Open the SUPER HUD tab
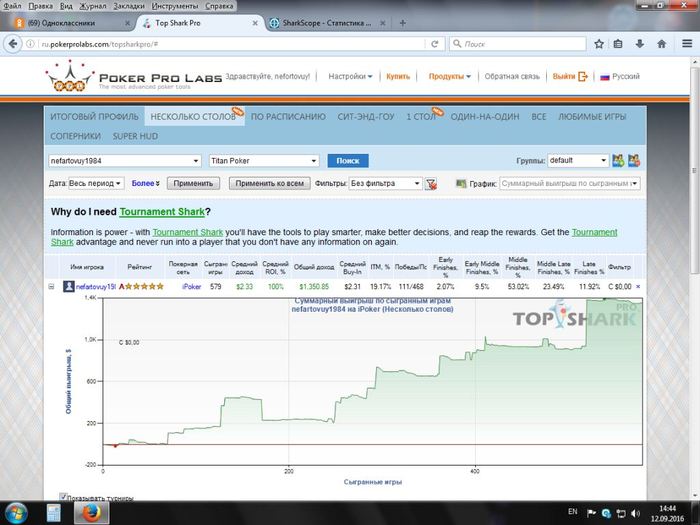 pyautogui.click(x=135, y=136)
